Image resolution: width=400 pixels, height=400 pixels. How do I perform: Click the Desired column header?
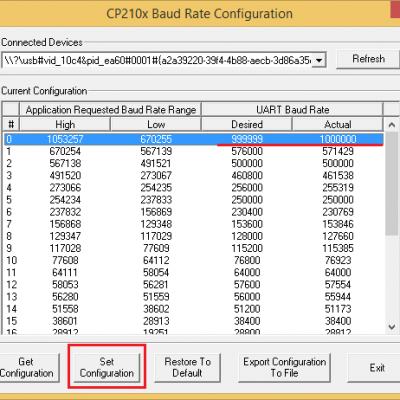247,124
